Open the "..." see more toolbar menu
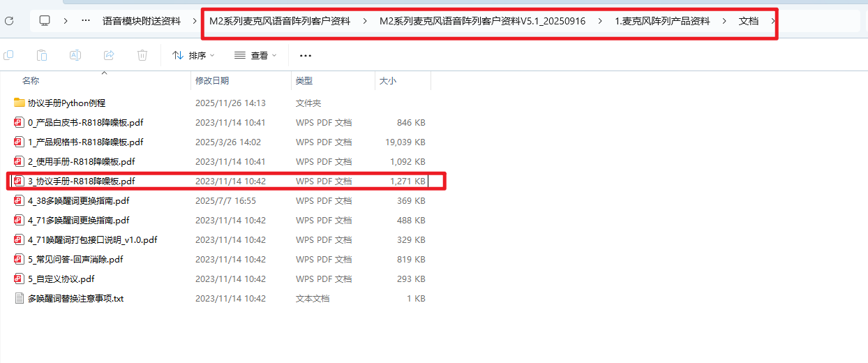 click(305, 55)
